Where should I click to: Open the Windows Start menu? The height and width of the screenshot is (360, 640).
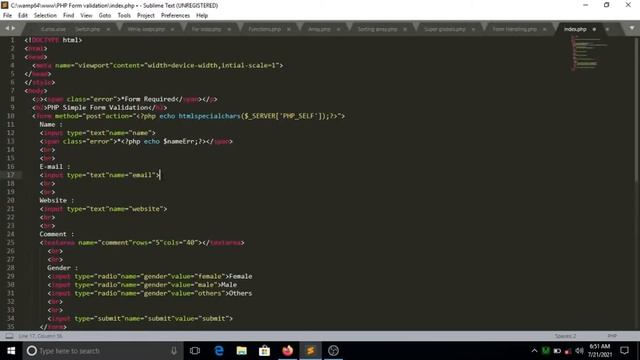(x=11, y=351)
